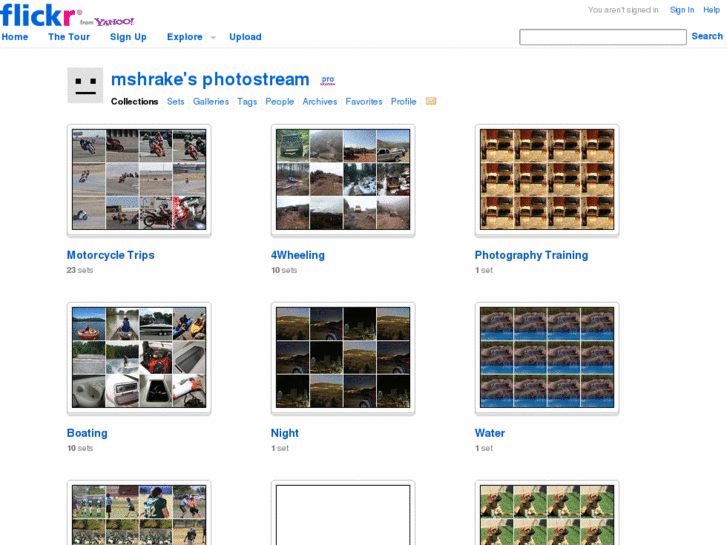Switch to the Galleries tab
Viewport: 727px width, 545px height.
(x=211, y=101)
